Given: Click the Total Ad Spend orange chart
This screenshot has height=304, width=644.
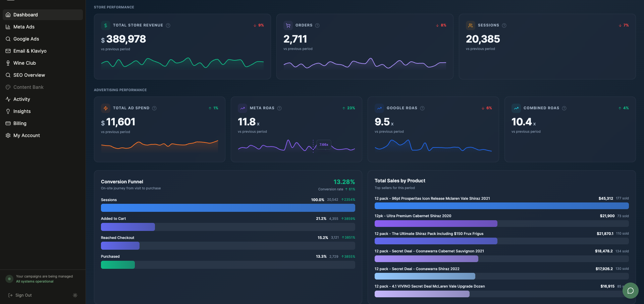Looking at the screenshot, I should tap(160, 146).
